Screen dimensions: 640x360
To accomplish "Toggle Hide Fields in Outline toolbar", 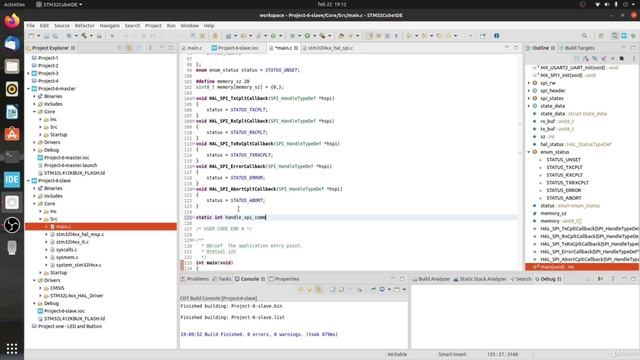I will (x=594, y=59).
